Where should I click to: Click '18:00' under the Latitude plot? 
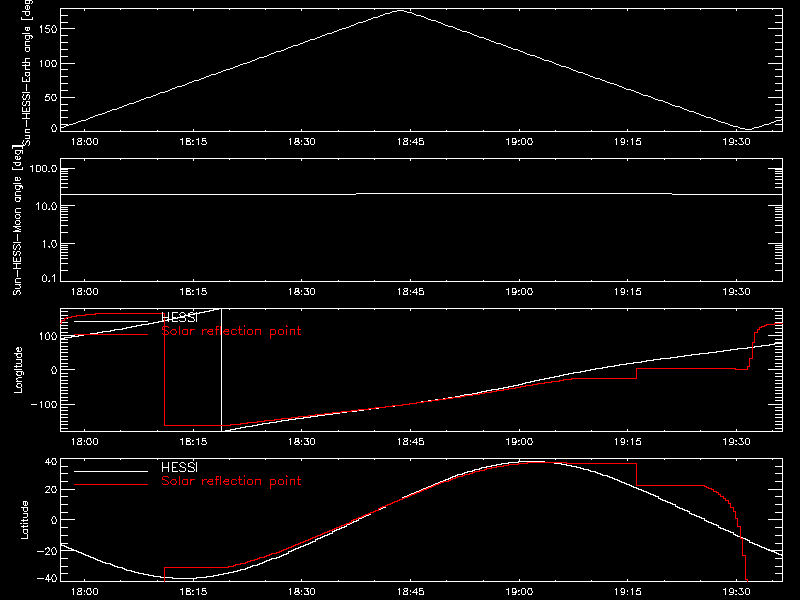tap(85, 592)
